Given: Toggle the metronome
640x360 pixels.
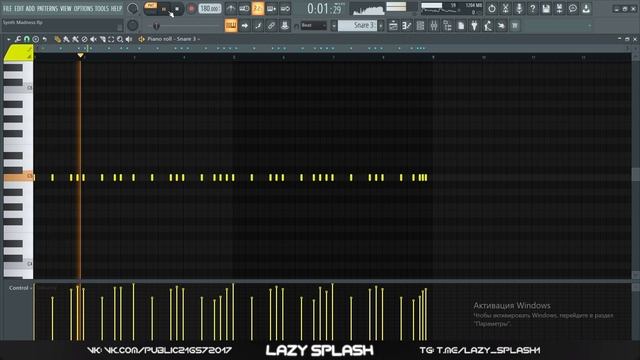Looking at the screenshot, I should click(231, 9).
